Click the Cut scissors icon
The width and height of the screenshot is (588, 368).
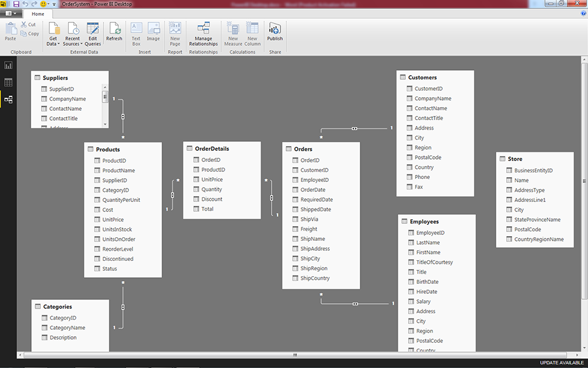tap(24, 24)
